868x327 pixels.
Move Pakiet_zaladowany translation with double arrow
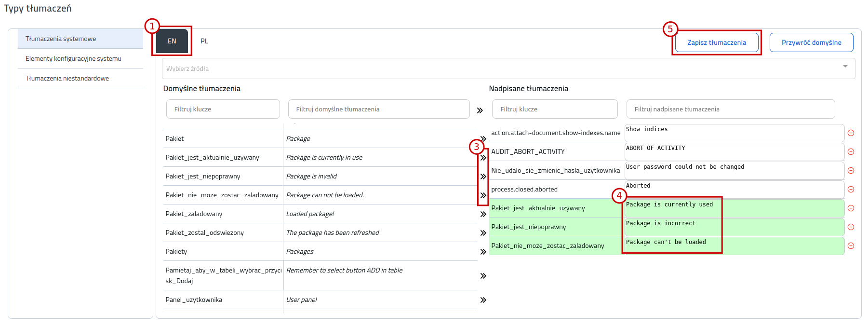coord(483,214)
